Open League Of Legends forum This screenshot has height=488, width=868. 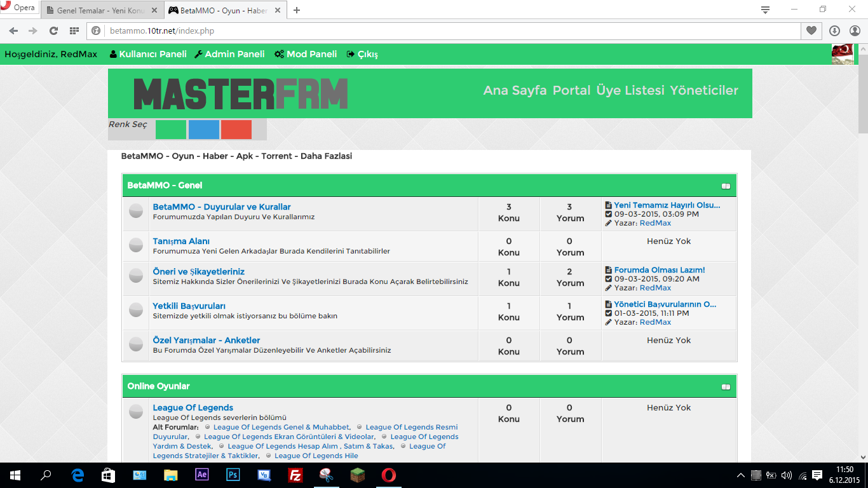tap(193, 408)
